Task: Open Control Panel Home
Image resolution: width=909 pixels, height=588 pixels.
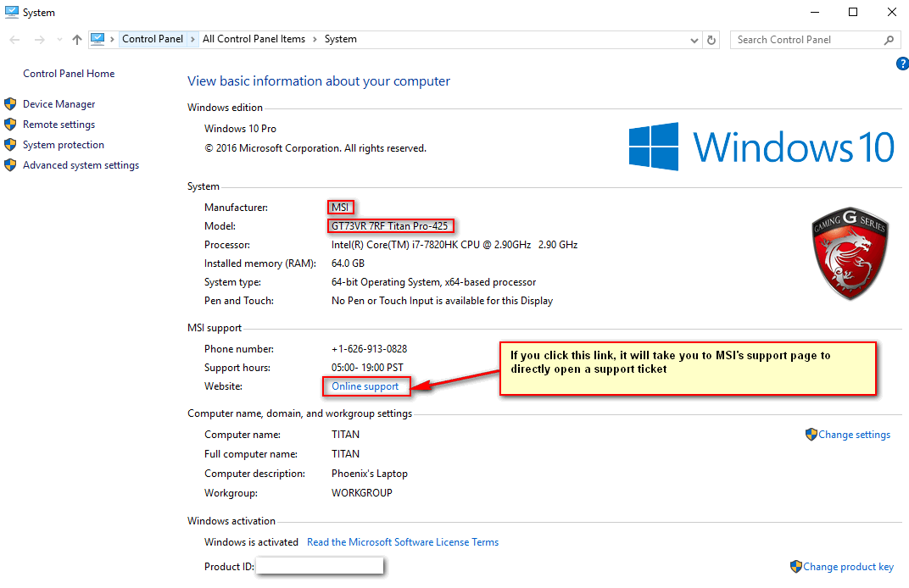Action: coord(69,74)
